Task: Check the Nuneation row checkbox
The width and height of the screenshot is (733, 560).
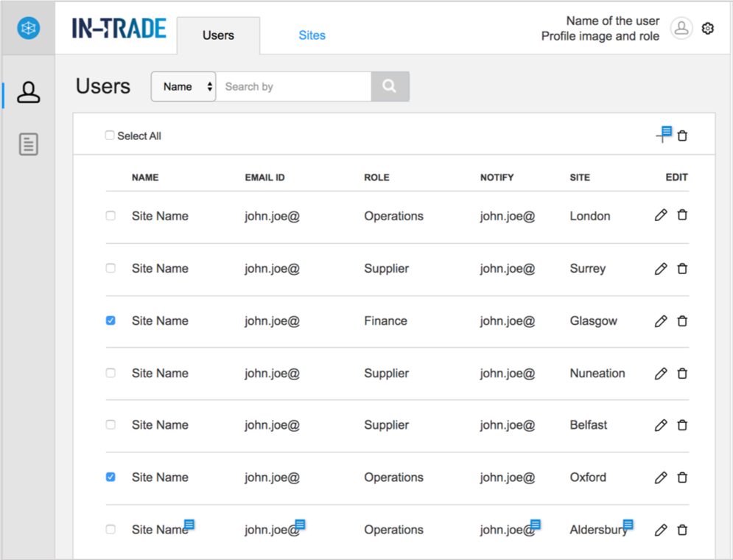Action: pos(111,373)
